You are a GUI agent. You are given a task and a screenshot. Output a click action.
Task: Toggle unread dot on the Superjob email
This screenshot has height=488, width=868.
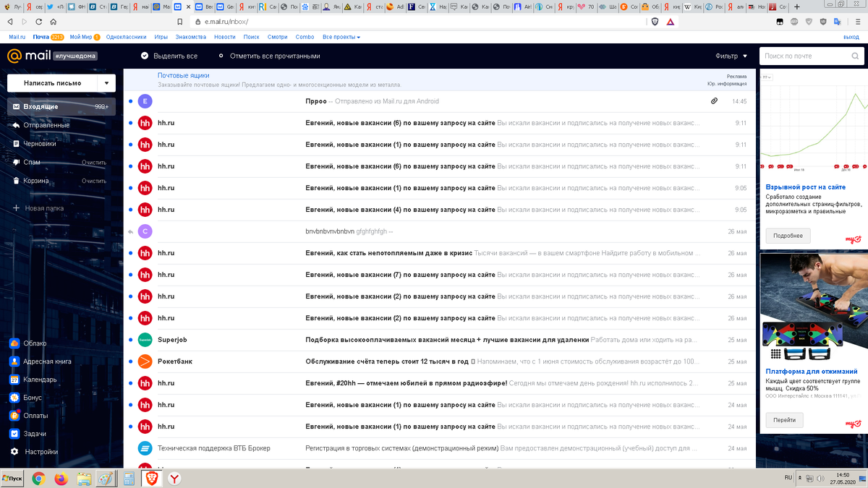click(x=130, y=340)
